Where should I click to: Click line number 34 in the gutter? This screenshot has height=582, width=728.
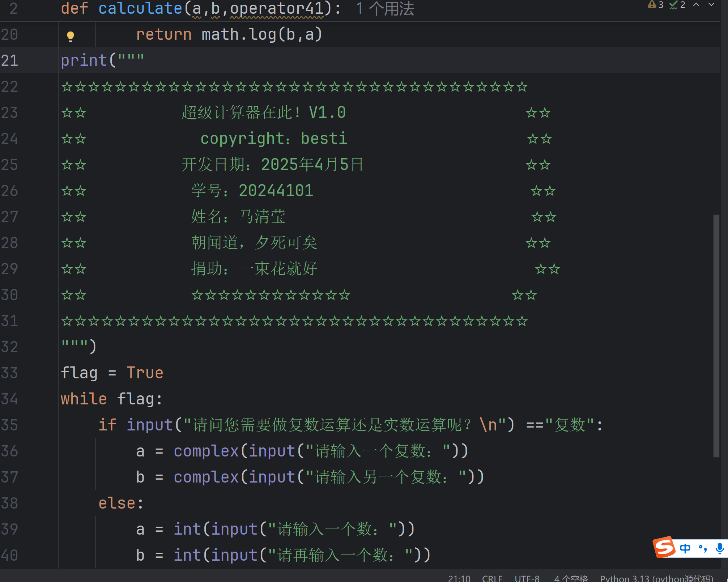pos(10,399)
